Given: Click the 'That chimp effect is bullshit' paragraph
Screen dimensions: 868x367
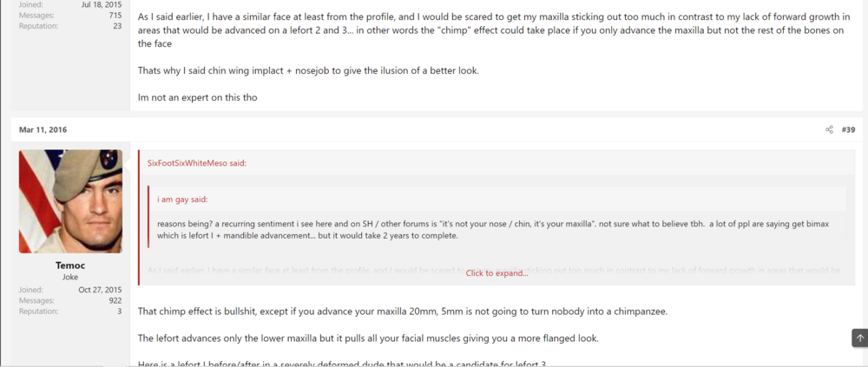Looking at the screenshot, I should [x=403, y=311].
